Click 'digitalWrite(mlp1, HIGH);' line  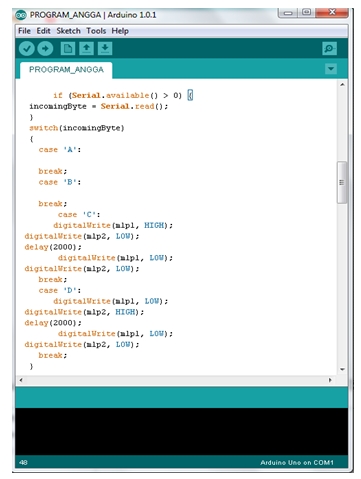point(113,226)
